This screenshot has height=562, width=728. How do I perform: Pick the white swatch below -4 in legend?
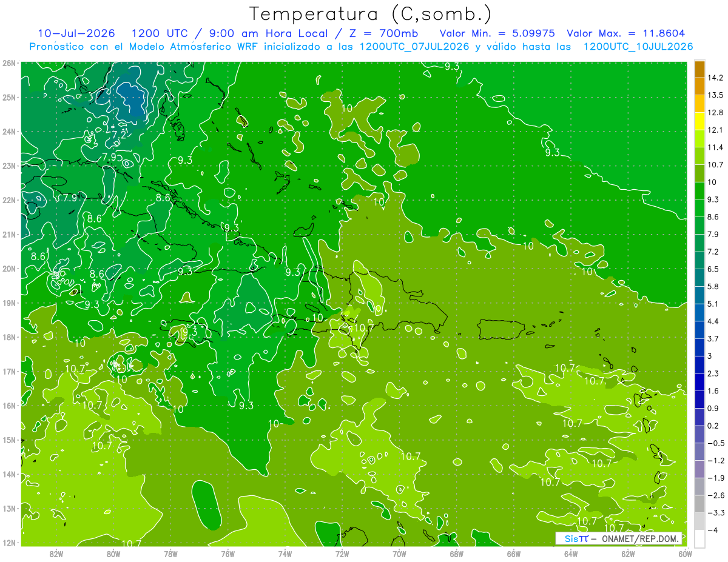point(699,538)
